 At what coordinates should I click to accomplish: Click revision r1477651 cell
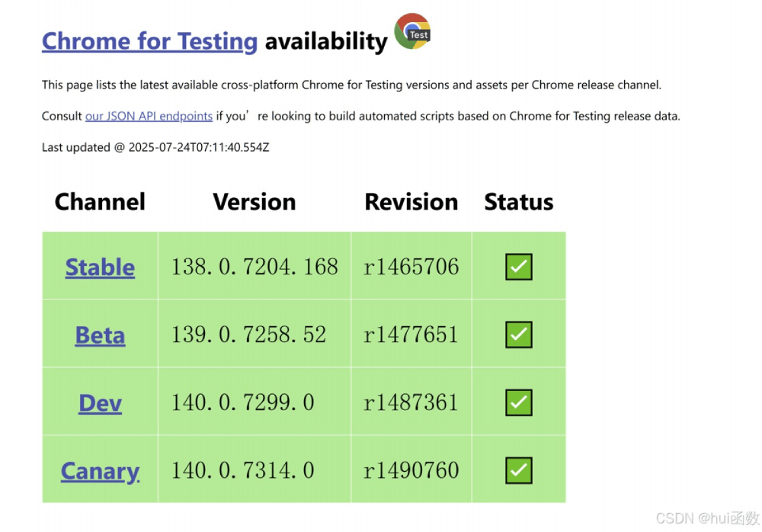pos(411,335)
